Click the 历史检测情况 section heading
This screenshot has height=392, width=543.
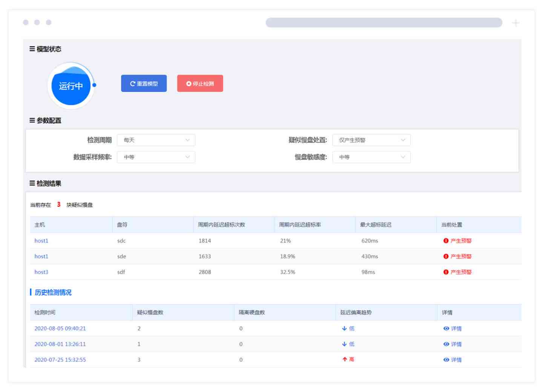tap(53, 292)
